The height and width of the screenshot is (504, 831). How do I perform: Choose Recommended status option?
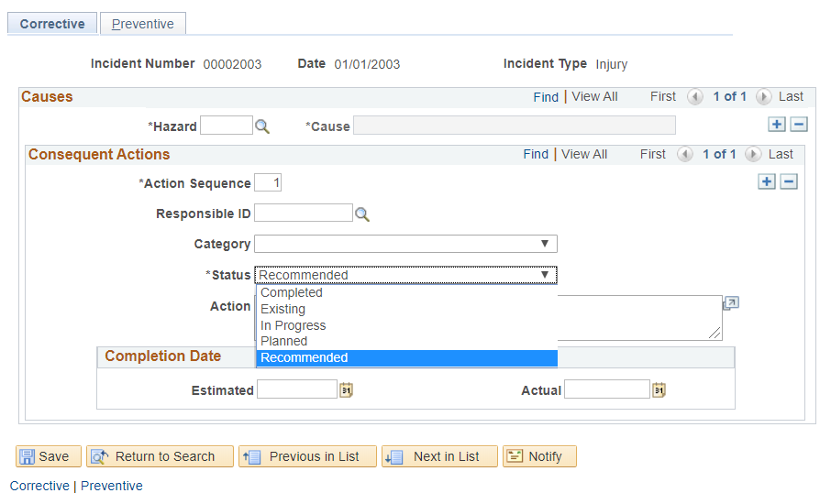(406, 358)
